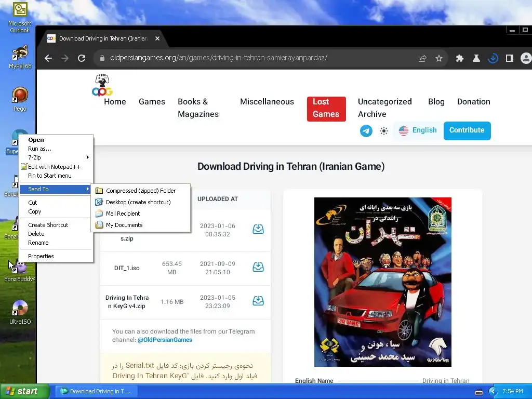Screen dimensions: 532x399
Task: Click the Driving in Tehran cover image
Action: pyautogui.click(x=383, y=282)
